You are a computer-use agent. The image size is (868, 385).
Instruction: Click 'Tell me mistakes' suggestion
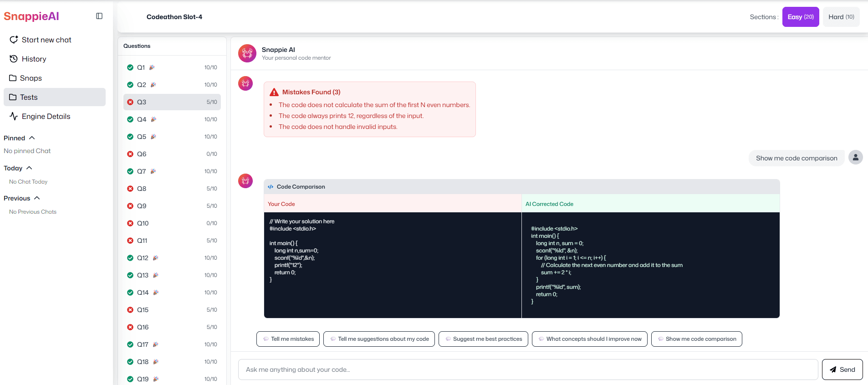tap(288, 339)
